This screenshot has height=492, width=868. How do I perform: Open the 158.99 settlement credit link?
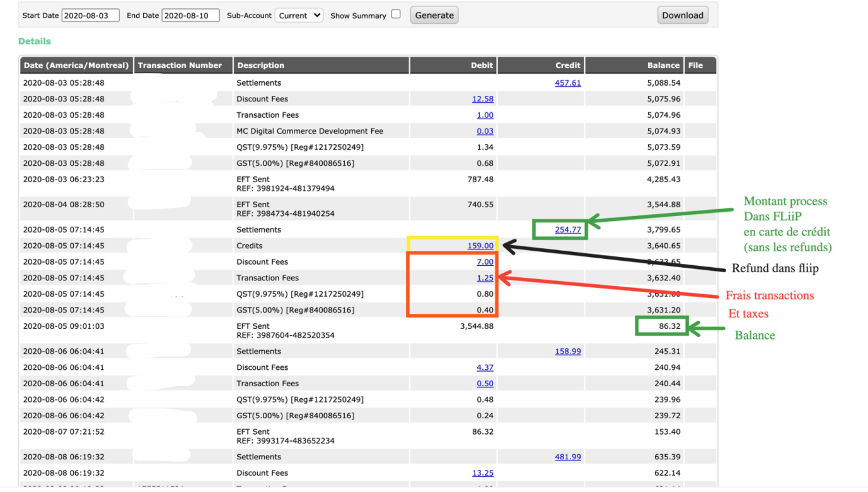click(x=567, y=352)
